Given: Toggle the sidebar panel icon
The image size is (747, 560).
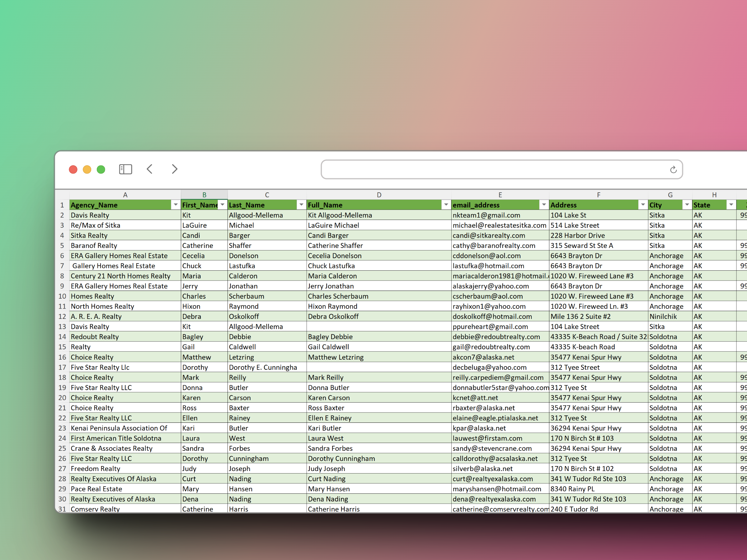Looking at the screenshot, I should [x=125, y=169].
